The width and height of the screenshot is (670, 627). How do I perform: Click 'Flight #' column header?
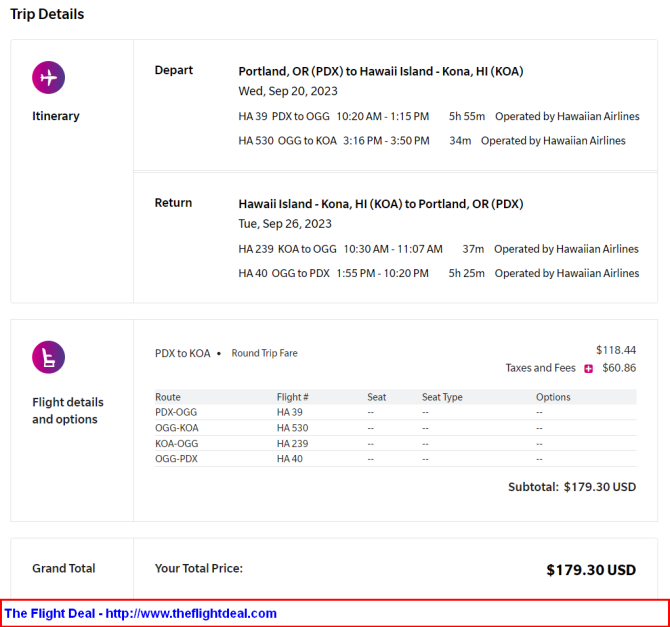(x=293, y=397)
